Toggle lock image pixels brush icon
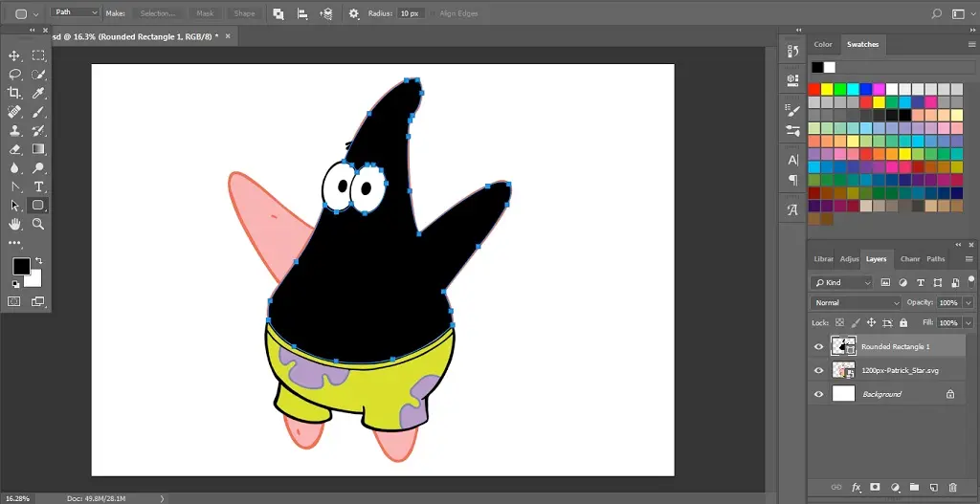Image resolution: width=980 pixels, height=504 pixels. (855, 323)
